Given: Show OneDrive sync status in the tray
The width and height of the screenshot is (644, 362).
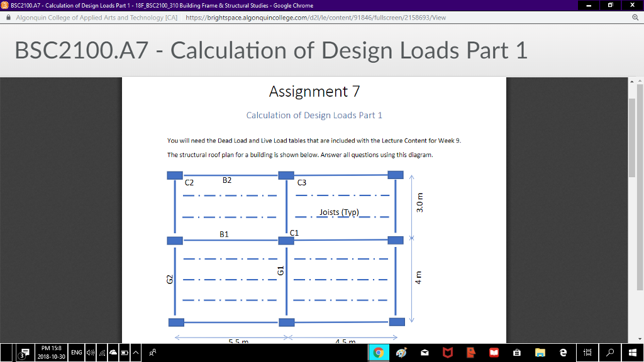Looking at the screenshot, I should [113, 353].
